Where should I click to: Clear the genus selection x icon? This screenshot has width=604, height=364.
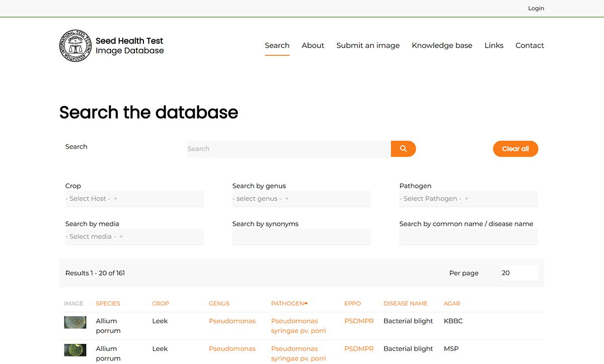coord(287,199)
